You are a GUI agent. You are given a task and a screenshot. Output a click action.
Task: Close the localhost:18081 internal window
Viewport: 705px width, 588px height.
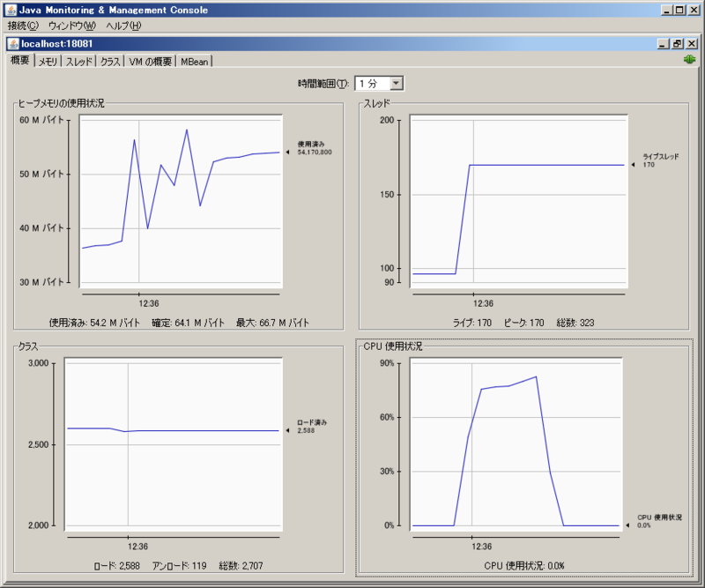692,44
